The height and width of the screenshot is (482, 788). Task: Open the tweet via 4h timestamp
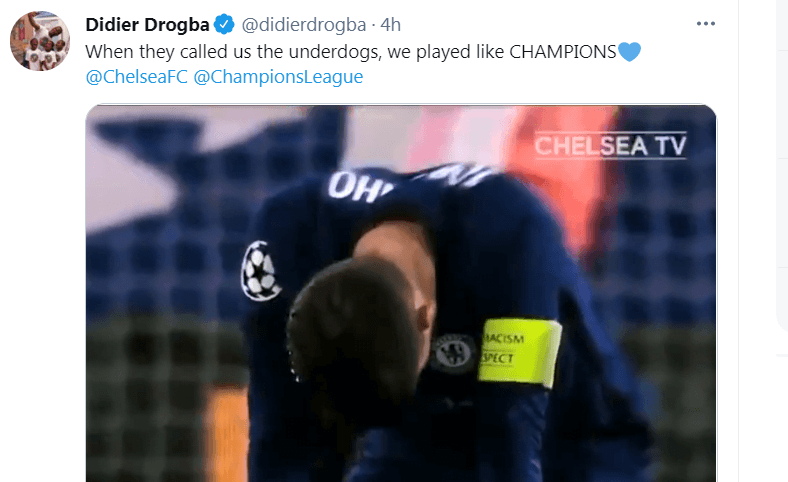(390, 24)
